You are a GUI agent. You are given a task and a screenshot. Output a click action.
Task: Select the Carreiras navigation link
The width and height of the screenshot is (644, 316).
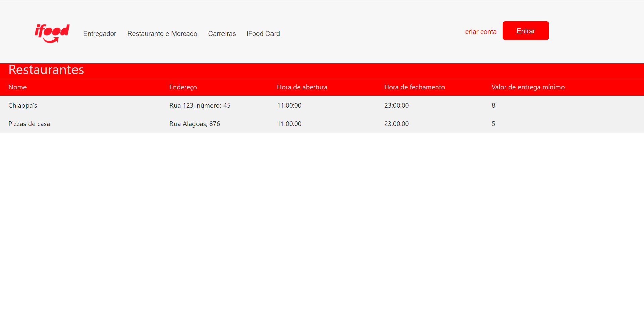click(222, 34)
